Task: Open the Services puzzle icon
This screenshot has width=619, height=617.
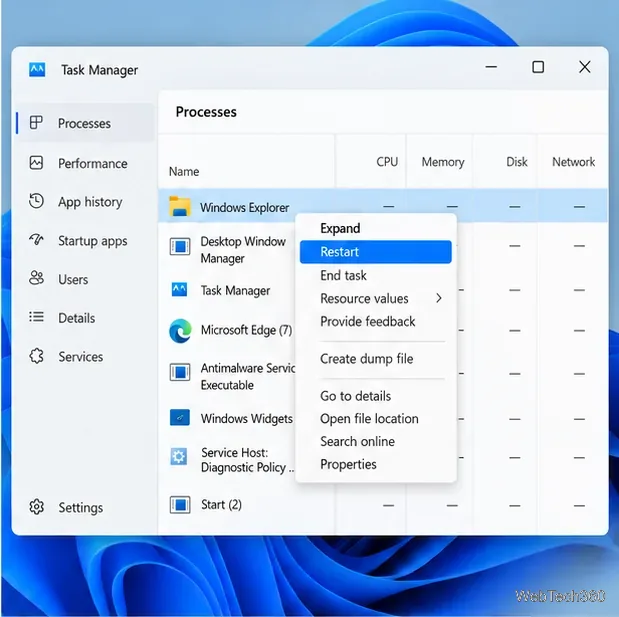Action: coord(36,356)
